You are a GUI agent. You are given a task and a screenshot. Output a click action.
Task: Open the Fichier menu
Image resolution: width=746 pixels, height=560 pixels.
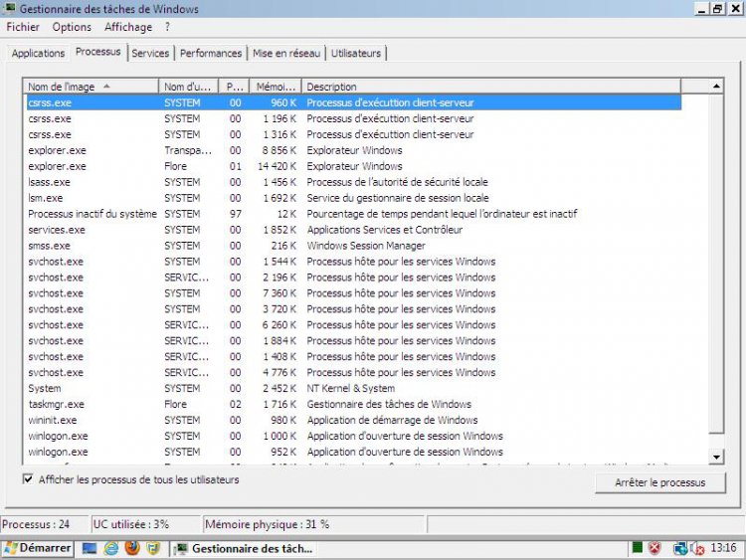23,27
